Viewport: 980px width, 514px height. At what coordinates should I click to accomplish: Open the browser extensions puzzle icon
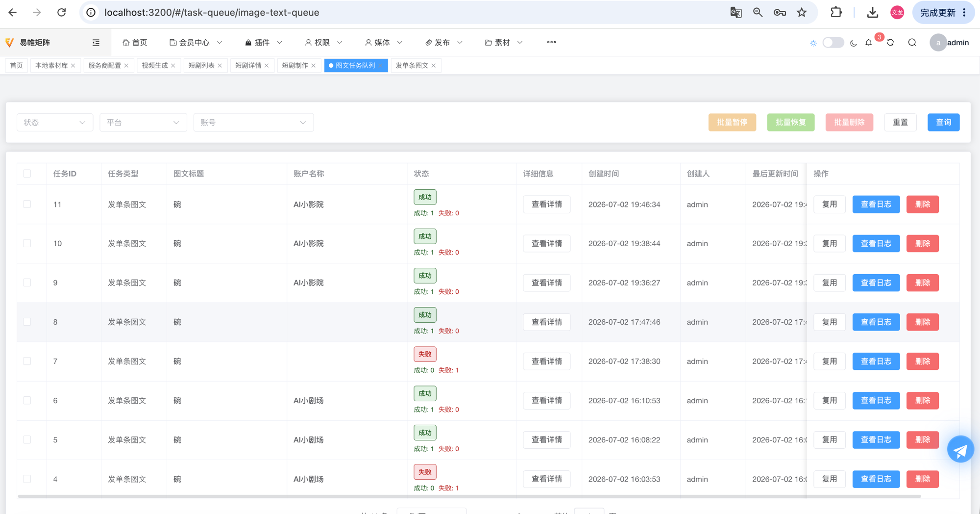[836, 12]
